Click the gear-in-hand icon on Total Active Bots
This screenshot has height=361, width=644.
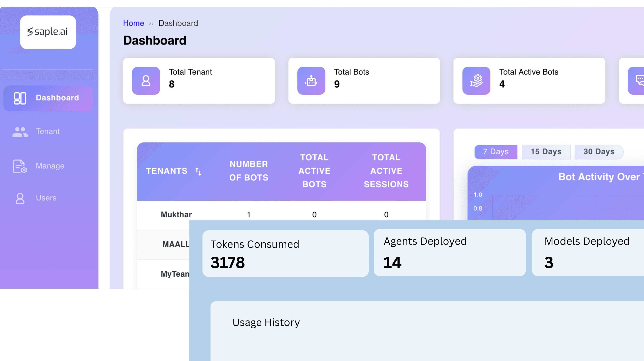(x=476, y=81)
